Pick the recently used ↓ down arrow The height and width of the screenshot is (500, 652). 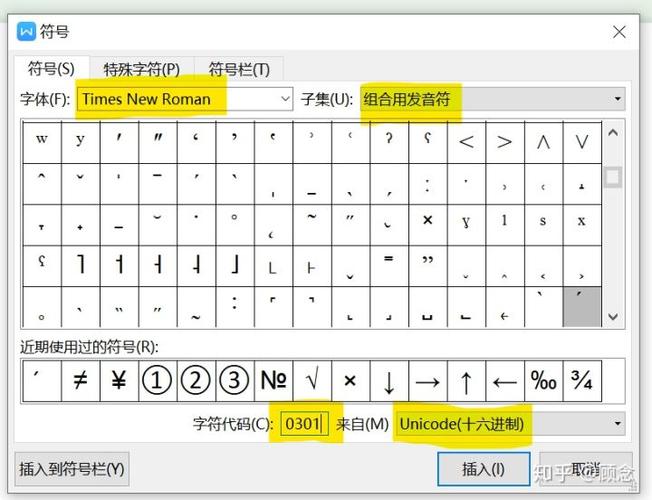point(389,381)
